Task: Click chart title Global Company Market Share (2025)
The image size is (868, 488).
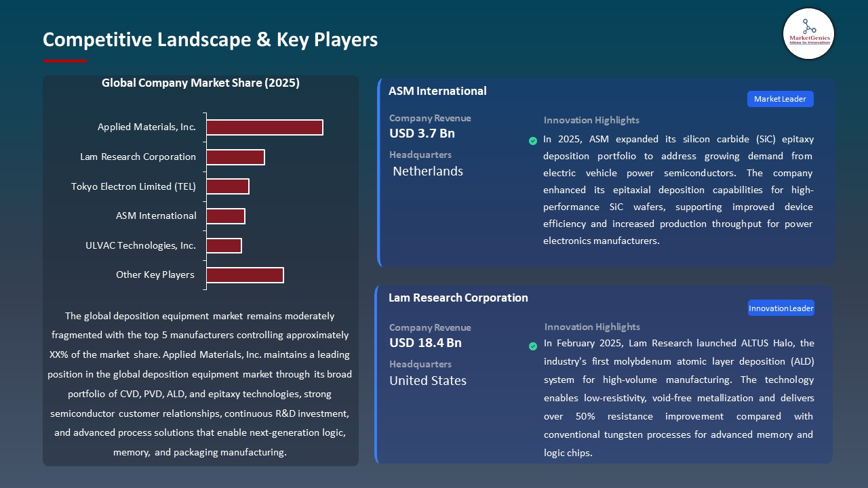Action: tap(201, 83)
